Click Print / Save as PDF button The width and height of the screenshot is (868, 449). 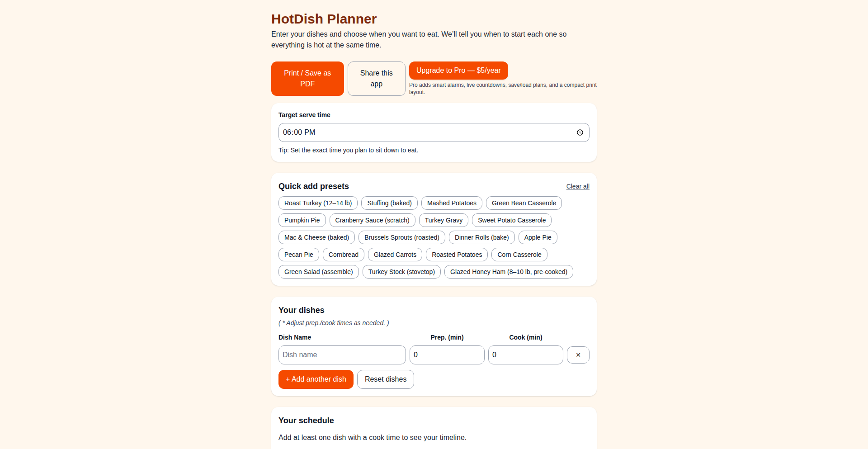coord(307,79)
